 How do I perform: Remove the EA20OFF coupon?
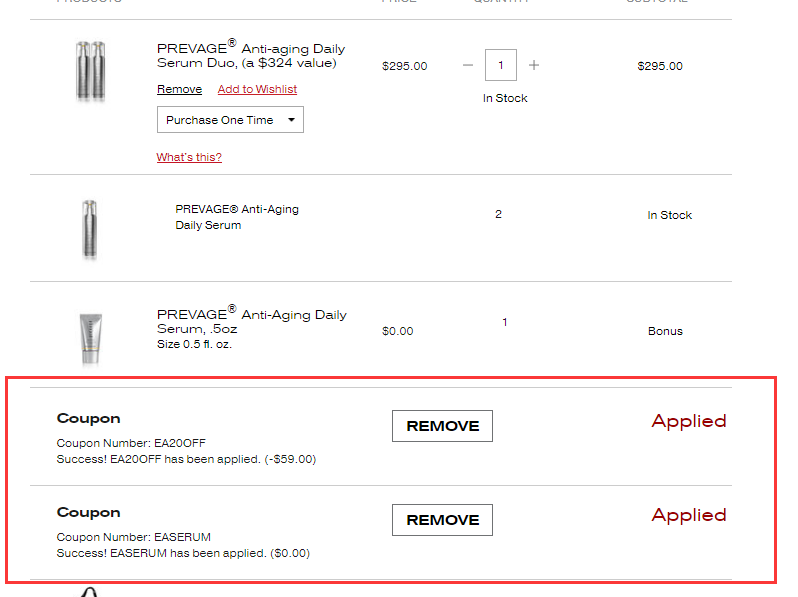pyautogui.click(x=442, y=426)
